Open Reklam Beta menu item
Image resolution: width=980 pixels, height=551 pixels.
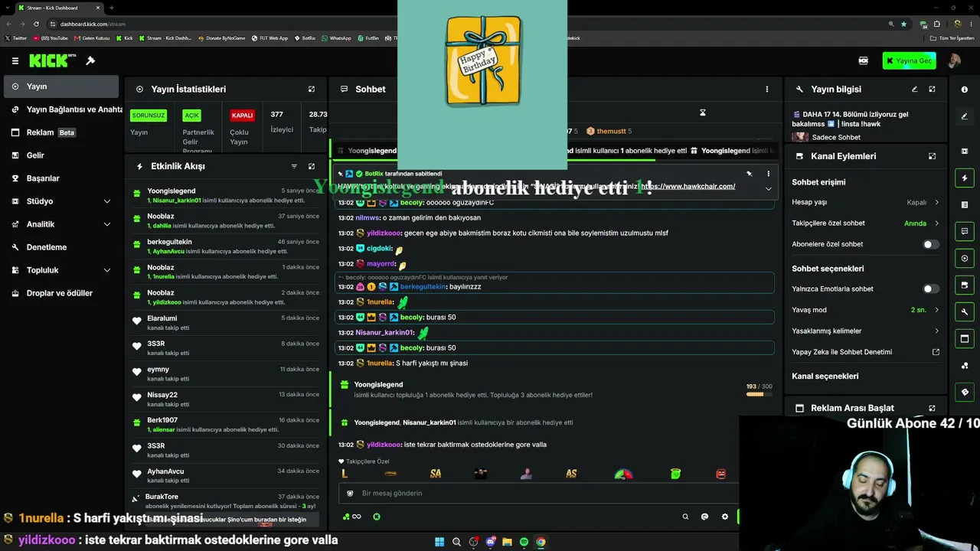pos(61,132)
